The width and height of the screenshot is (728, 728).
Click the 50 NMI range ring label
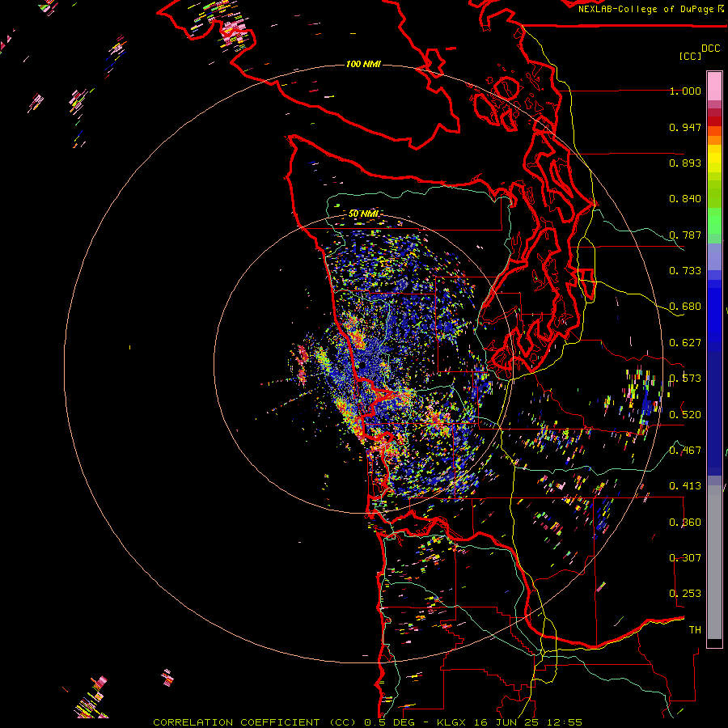click(363, 214)
